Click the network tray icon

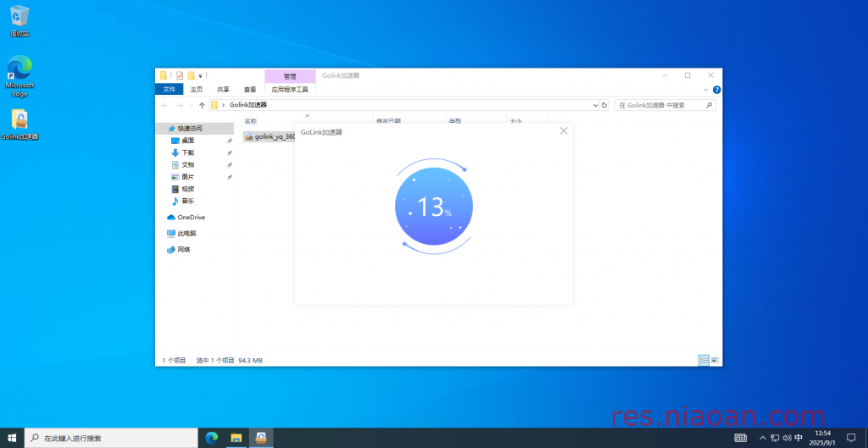(775, 438)
